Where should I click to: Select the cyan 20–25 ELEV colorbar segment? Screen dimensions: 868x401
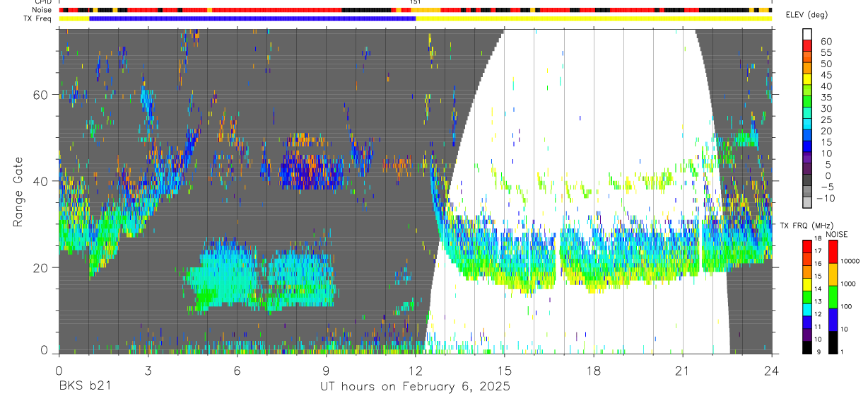807,125
